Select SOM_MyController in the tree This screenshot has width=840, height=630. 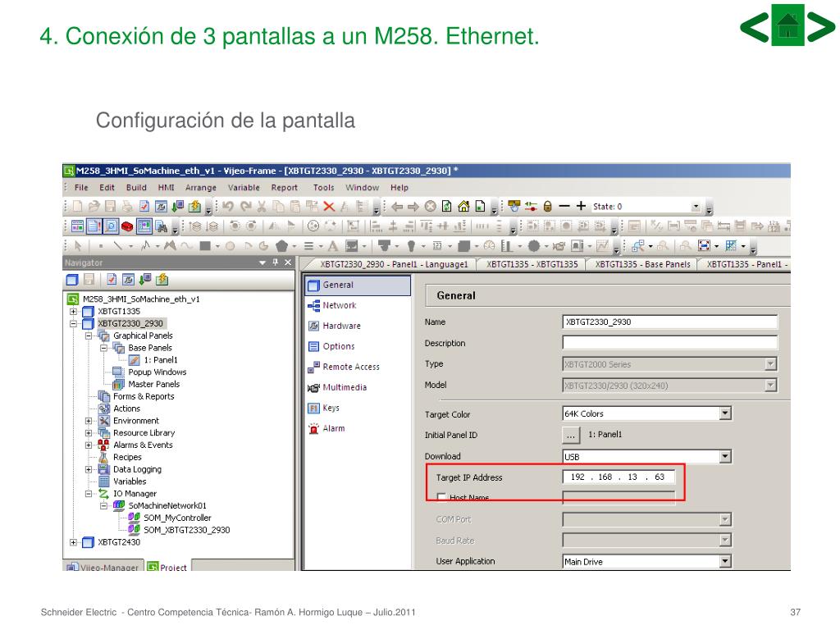[x=177, y=518]
